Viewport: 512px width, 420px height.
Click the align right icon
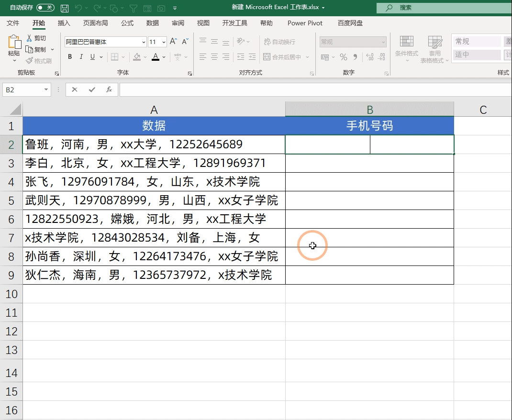tap(226, 57)
